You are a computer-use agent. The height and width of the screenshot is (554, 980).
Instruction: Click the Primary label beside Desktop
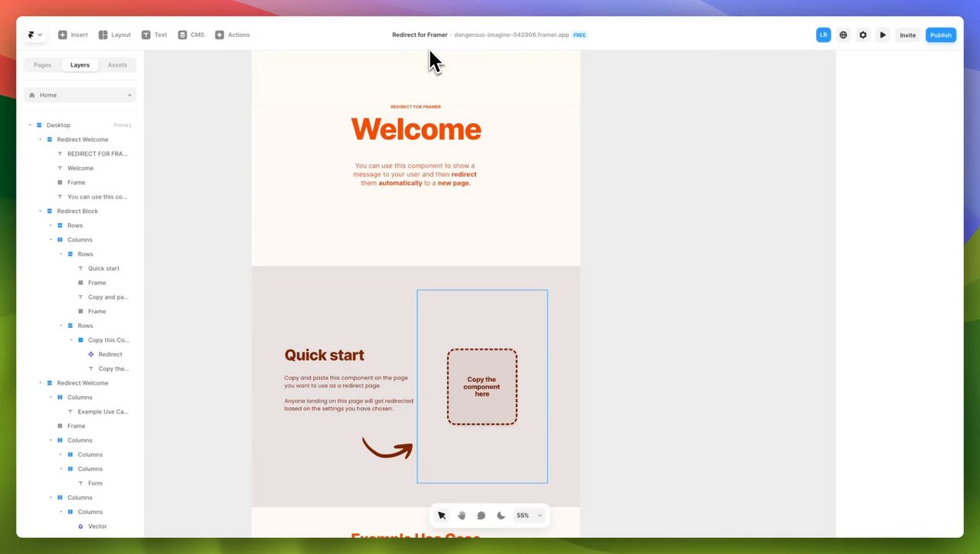122,125
